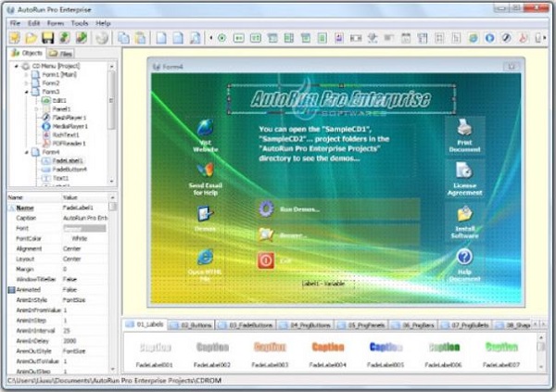556x392 pixels.
Task: Open the Form menu
Action: pyautogui.click(x=56, y=23)
